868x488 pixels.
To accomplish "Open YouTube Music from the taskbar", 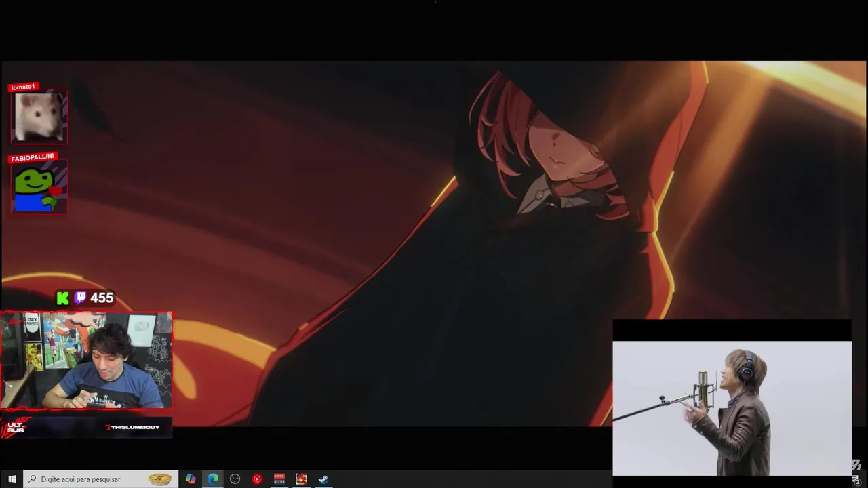I will click(257, 479).
